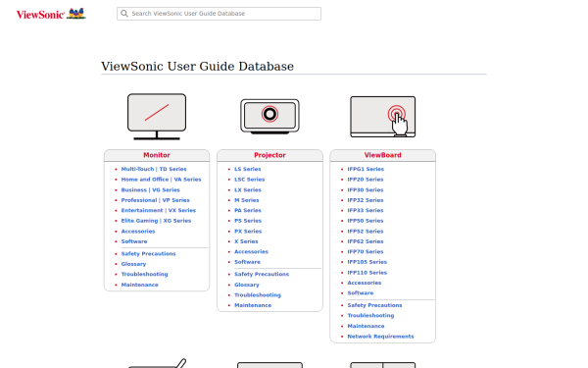Open IFPG1 Series link

pyautogui.click(x=366, y=169)
